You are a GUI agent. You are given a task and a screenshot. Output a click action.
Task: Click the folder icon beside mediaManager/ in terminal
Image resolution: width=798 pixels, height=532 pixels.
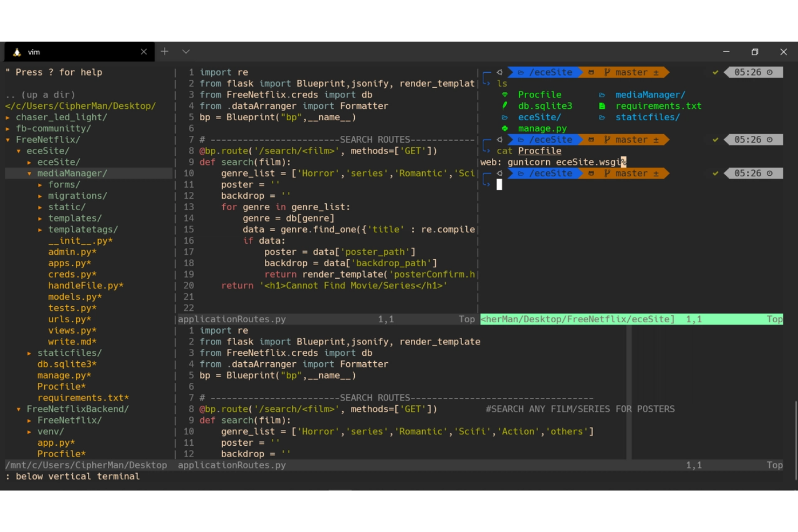tap(602, 94)
